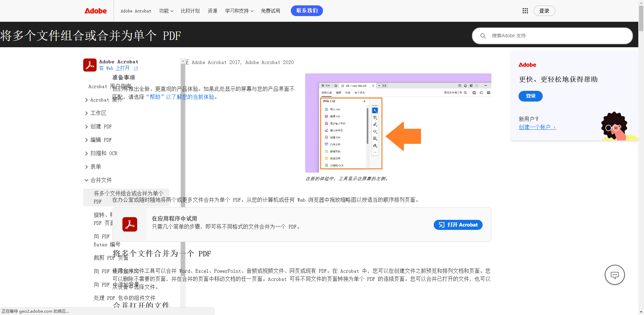Viewport: 644px width, 315px height.
Task: Expand the 扫描和 OCR sidebar section
Action: click(x=87, y=153)
